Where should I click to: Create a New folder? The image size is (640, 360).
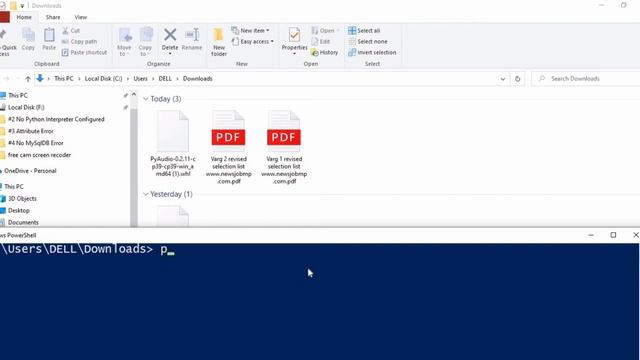[219, 42]
